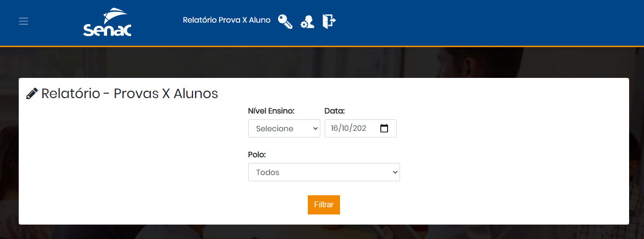Select the day segment 16 in the date
Viewport: 644px width, 239px height.
click(335, 128)
